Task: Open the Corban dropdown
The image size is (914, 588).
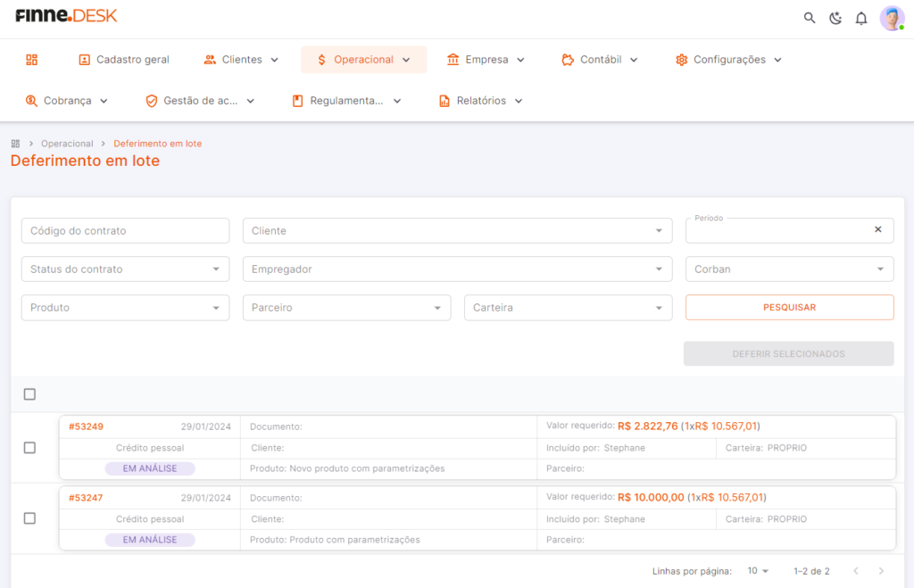Action: tap(789, 269)
